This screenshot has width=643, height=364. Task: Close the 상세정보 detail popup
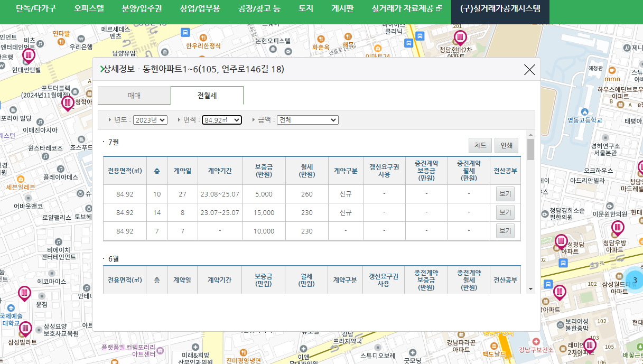point(529,70)
